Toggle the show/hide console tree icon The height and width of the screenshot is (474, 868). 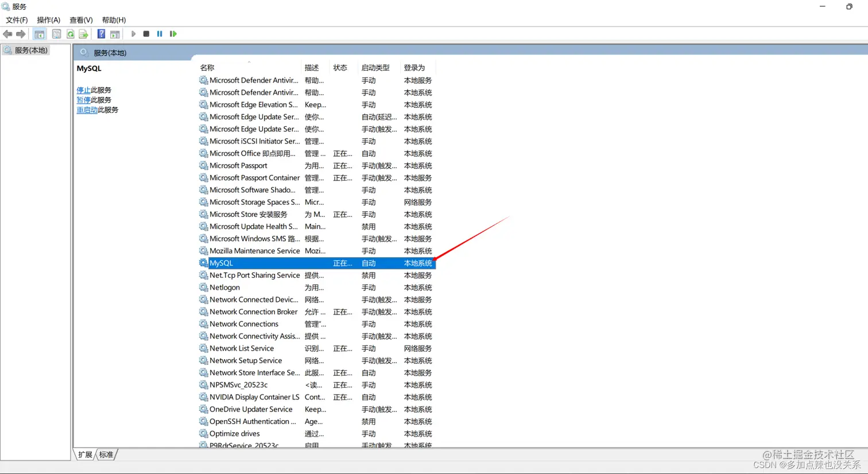point(39,34)
